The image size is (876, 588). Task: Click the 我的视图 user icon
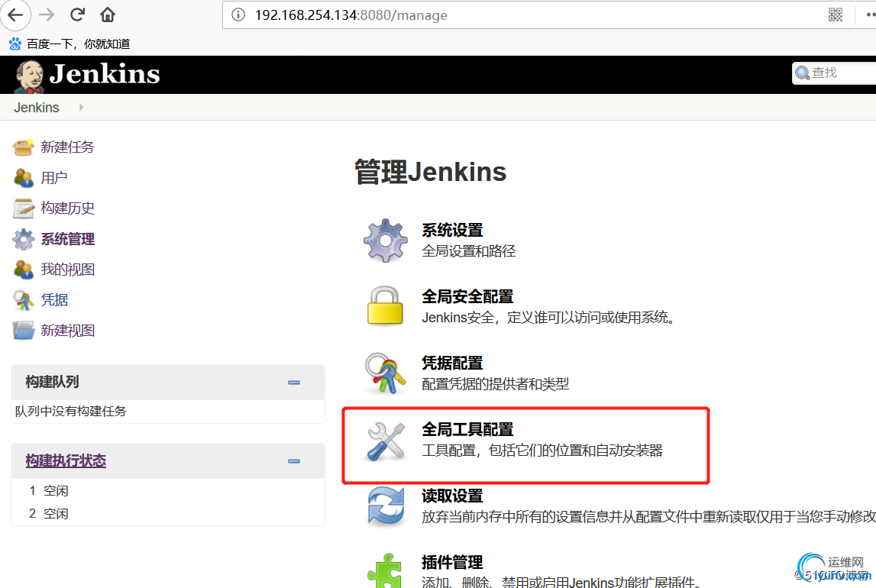tap(24, 270)
